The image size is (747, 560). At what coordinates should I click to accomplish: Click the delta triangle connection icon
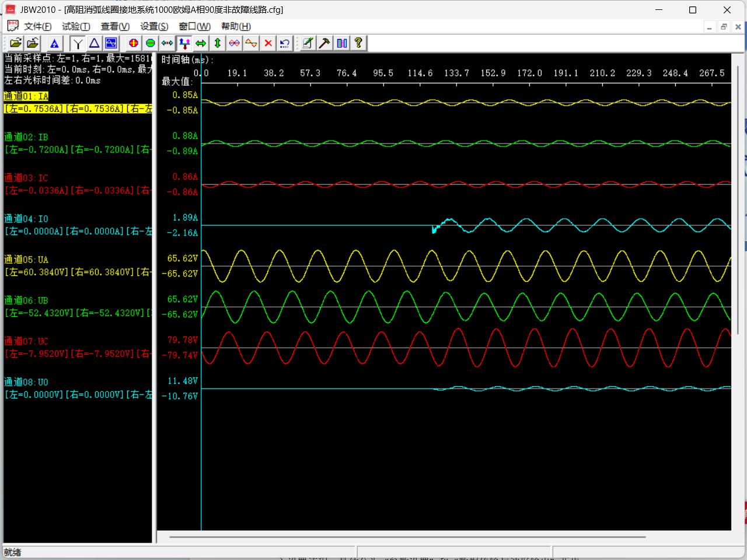pyautogui.click(x=94, y=43)
